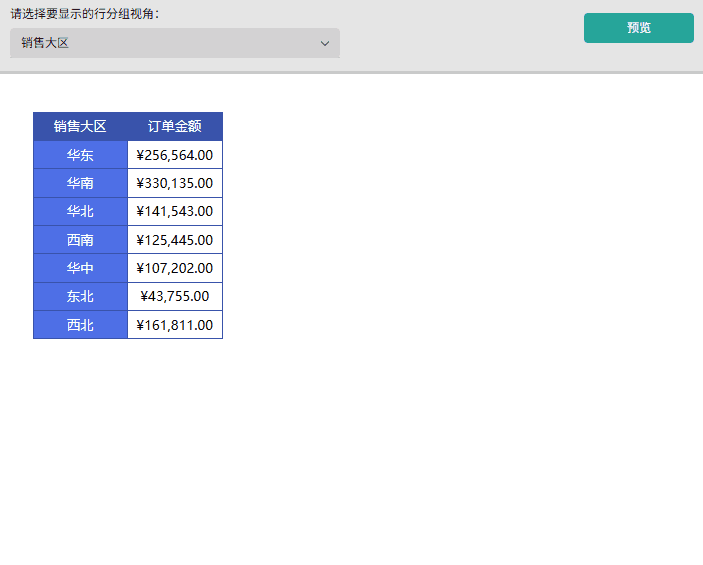Screen dimensions: 703x565
Task: Click the 华东 row cell
Action: click(x=80, y=155)
